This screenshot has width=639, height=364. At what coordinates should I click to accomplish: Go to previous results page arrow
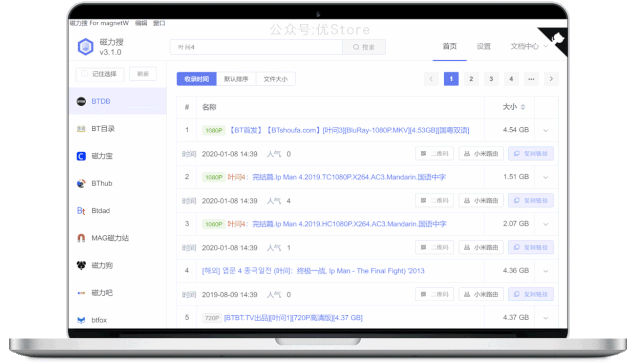coord(431,79)
